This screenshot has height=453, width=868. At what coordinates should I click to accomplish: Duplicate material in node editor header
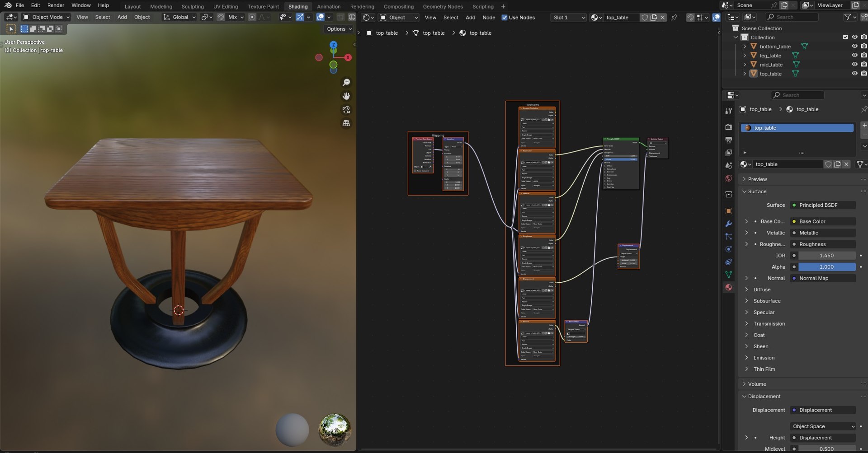(x=654, y=18)
